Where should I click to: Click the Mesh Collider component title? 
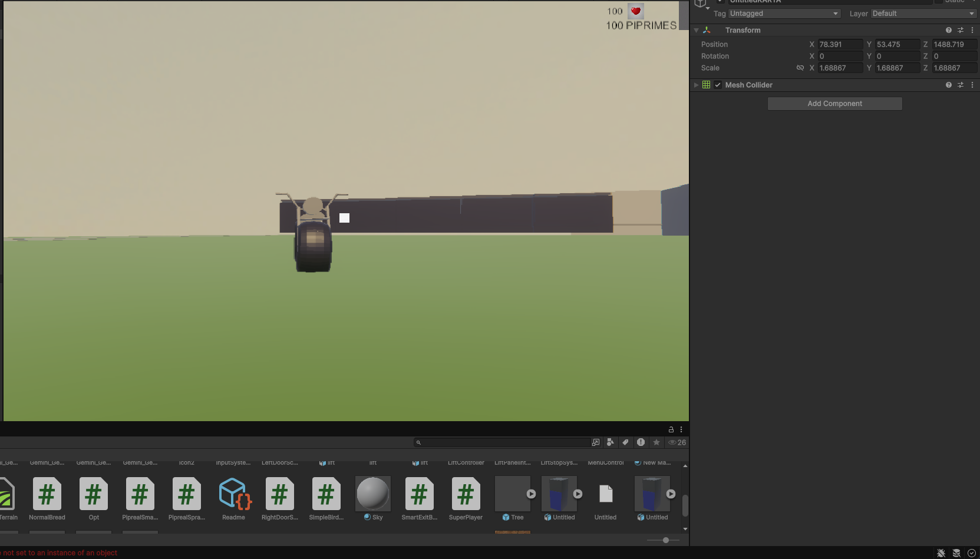click(x=748, y=85)
